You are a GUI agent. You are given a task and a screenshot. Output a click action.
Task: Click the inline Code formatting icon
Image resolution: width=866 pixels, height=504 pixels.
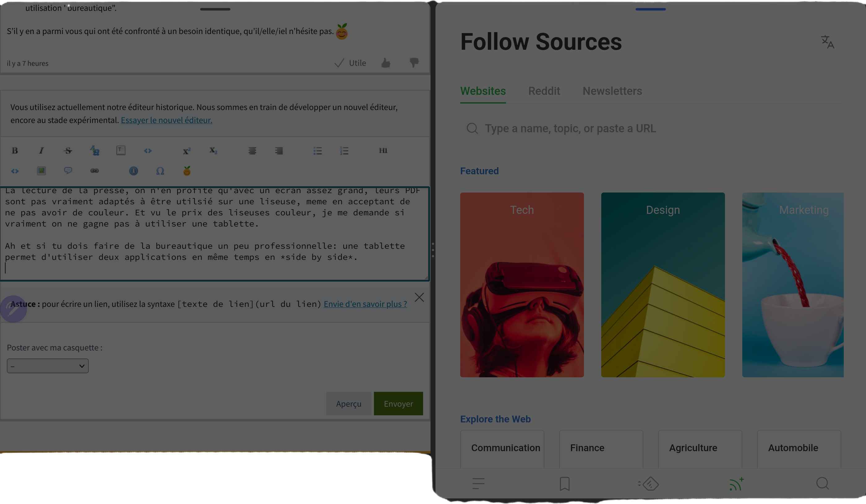point(148,150)
